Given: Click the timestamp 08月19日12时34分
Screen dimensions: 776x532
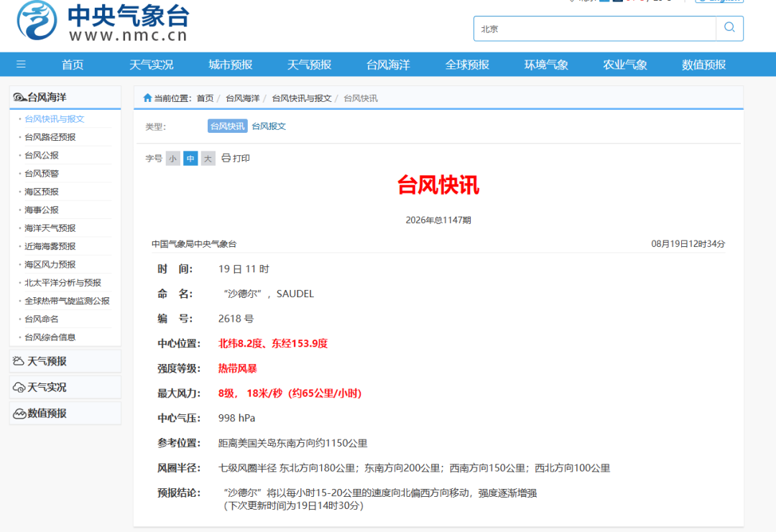Looking at the screenshot, I should [x=688, y=244].
